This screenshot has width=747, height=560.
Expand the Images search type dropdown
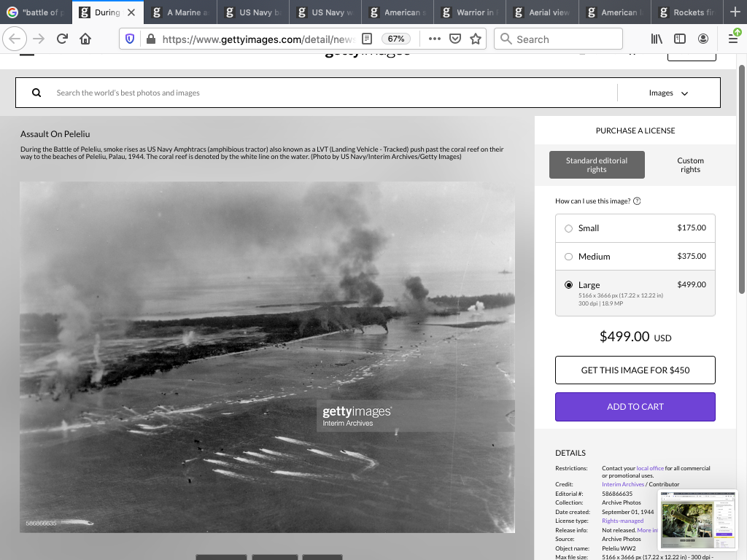[x=668, y=93]
